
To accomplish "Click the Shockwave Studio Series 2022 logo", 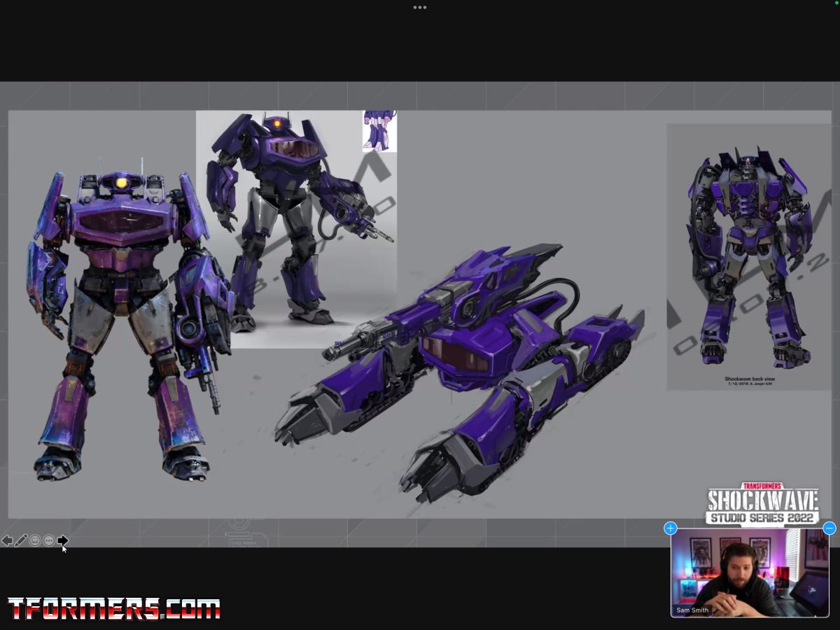I will tap(762, 504).
